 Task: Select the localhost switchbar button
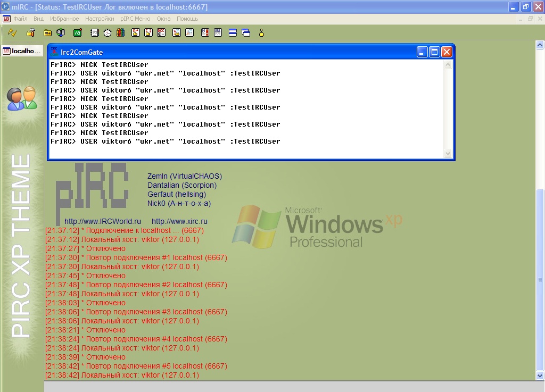point(22,51)
